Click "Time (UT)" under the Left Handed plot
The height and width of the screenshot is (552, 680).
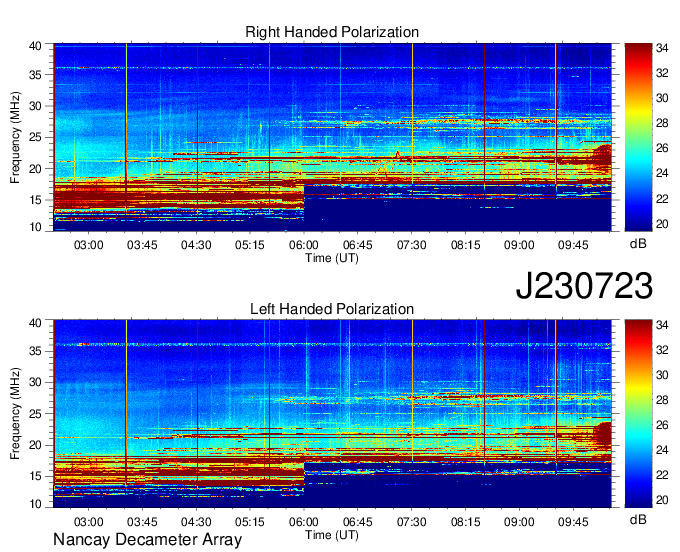332,535
